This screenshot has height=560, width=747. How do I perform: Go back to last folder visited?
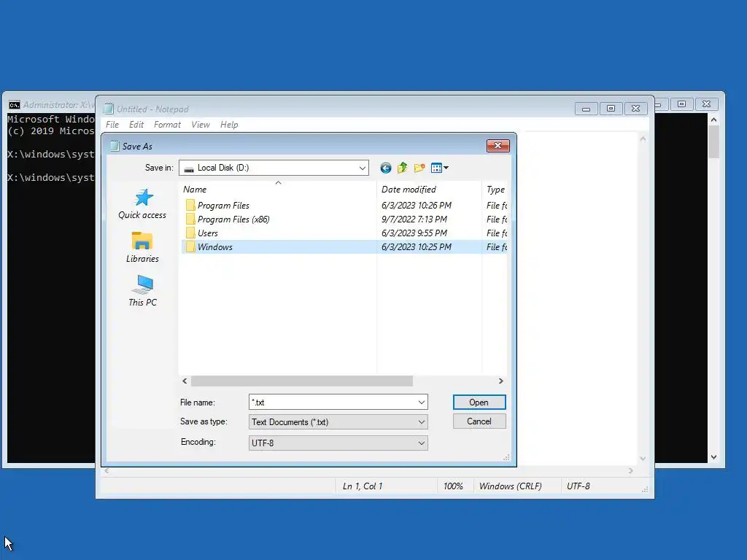[x=385, y=168]
